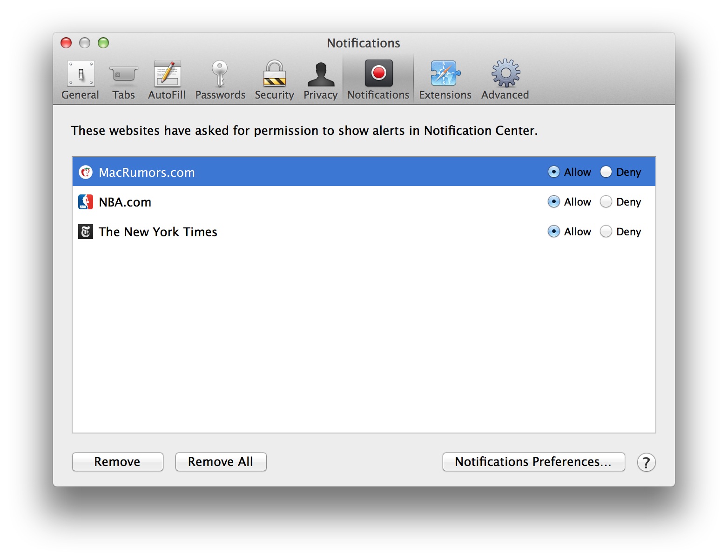Image resolution: width=728 pixels, height=560 pixels.
Task: Zoom the window with the green button
Action: tap(103, 43)
